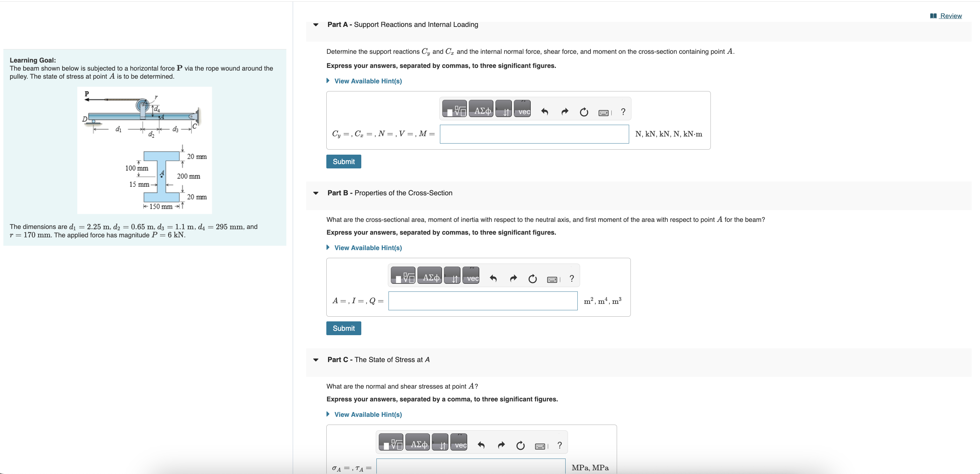Click the reset (circular arrow) icon in Part B toolbar
Viewport: 980px width, 474px height.
(532, 278)
